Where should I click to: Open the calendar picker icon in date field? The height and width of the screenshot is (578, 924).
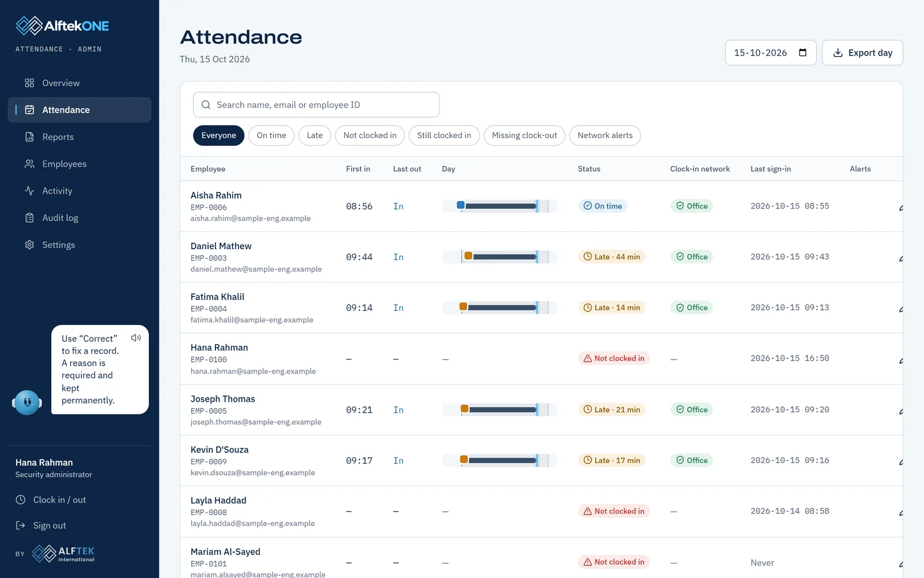click(x=803, y=53)
